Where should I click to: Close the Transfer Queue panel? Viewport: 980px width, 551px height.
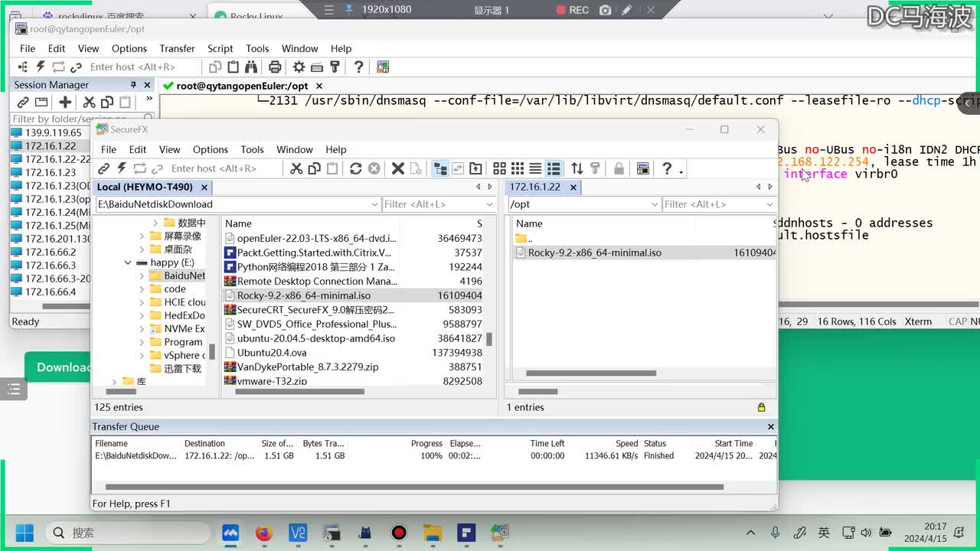[x=771, y=427]
